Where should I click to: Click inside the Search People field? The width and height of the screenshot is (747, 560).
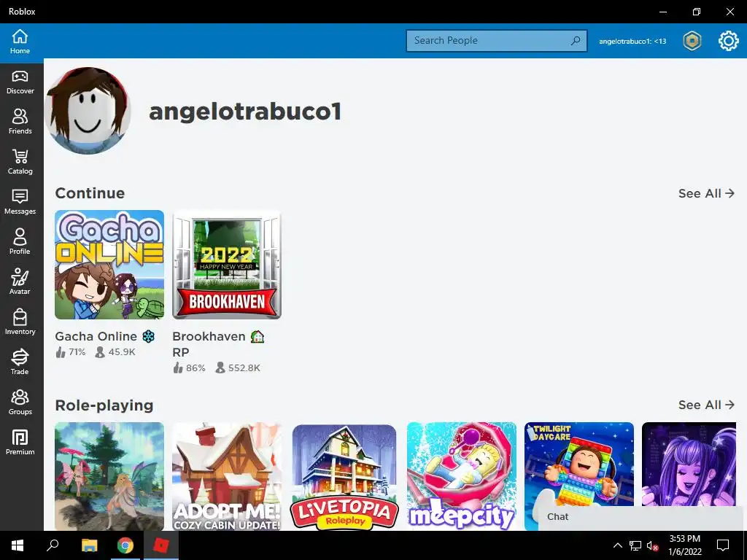(496, 41)
